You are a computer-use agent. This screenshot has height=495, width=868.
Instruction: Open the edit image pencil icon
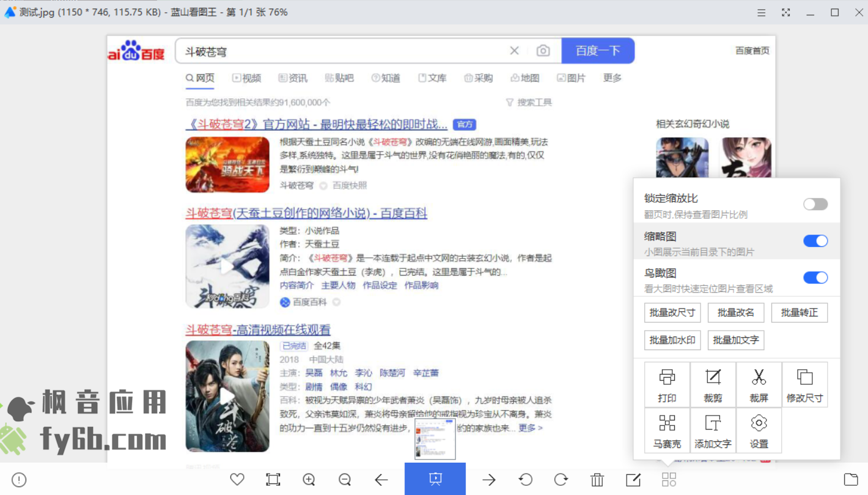point(633,480)
